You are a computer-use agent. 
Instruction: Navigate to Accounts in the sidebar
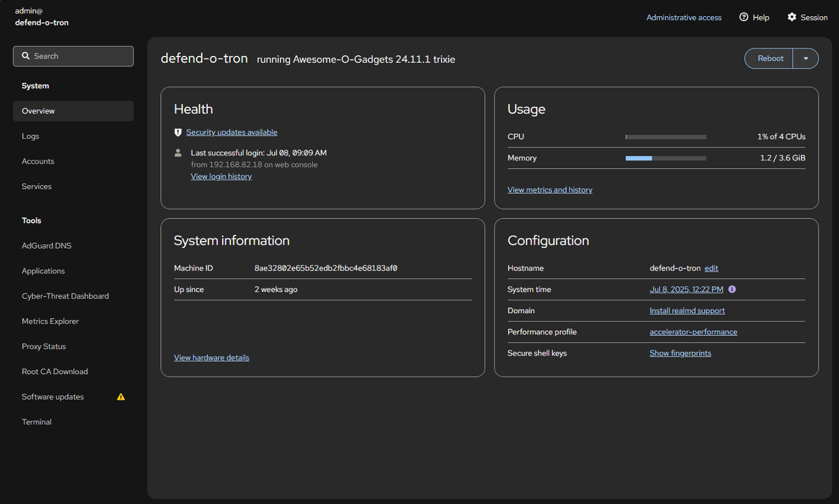tap(38, 161)
